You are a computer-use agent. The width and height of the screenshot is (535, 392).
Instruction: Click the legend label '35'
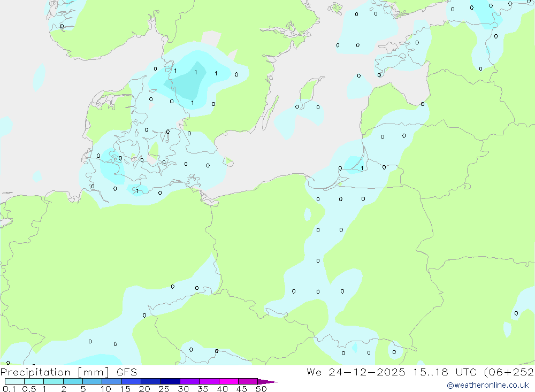tap(203, 389)
